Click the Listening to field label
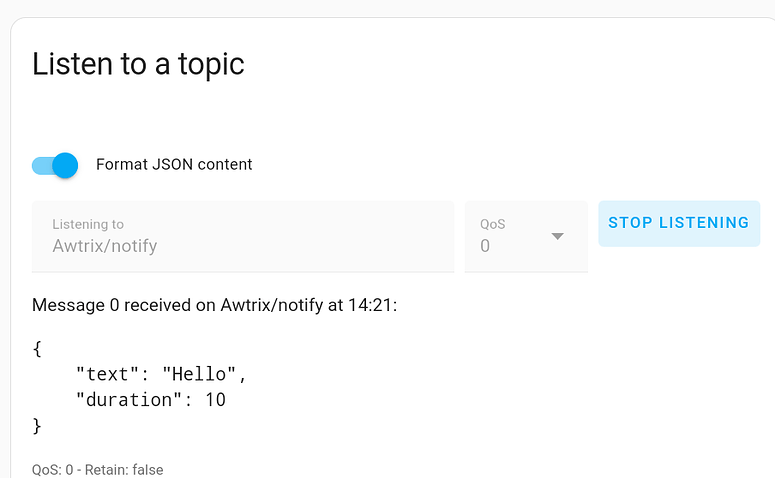 tap(88, 225)
